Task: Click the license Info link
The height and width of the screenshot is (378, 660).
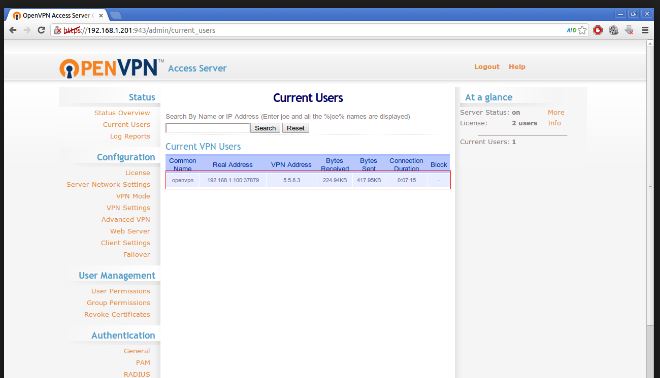Action: point(554,123)
